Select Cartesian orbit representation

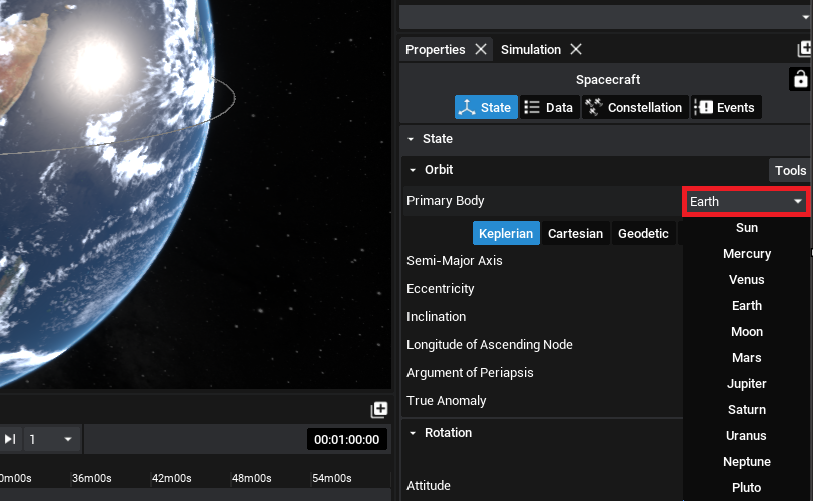(575, 233)
